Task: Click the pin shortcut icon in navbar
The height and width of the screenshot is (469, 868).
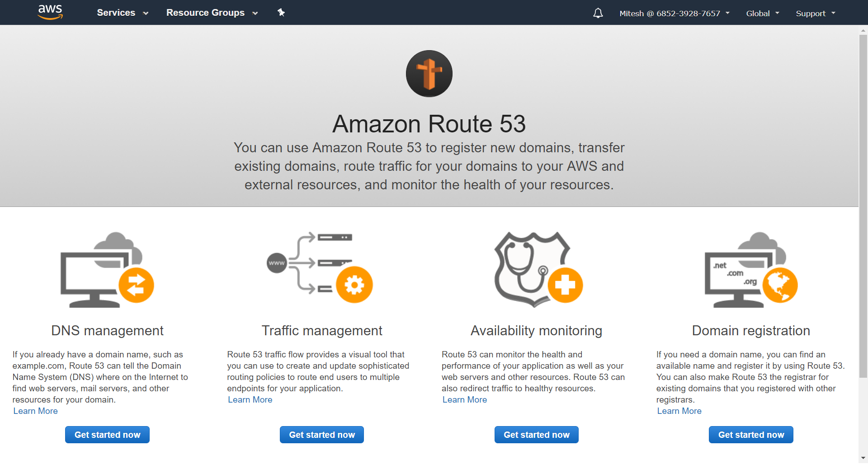Action: pyautogui.click(x=281, y=13)
